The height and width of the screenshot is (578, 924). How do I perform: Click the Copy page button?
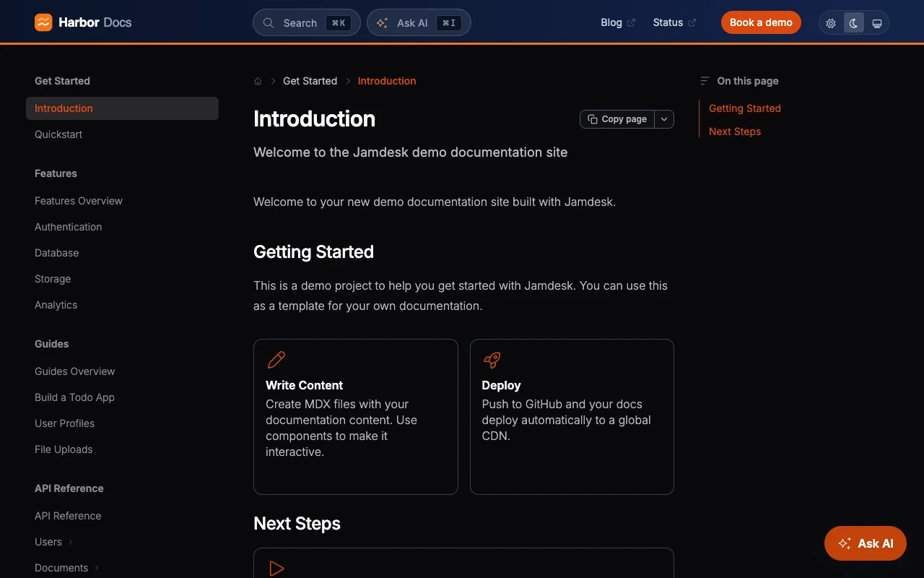617,119
